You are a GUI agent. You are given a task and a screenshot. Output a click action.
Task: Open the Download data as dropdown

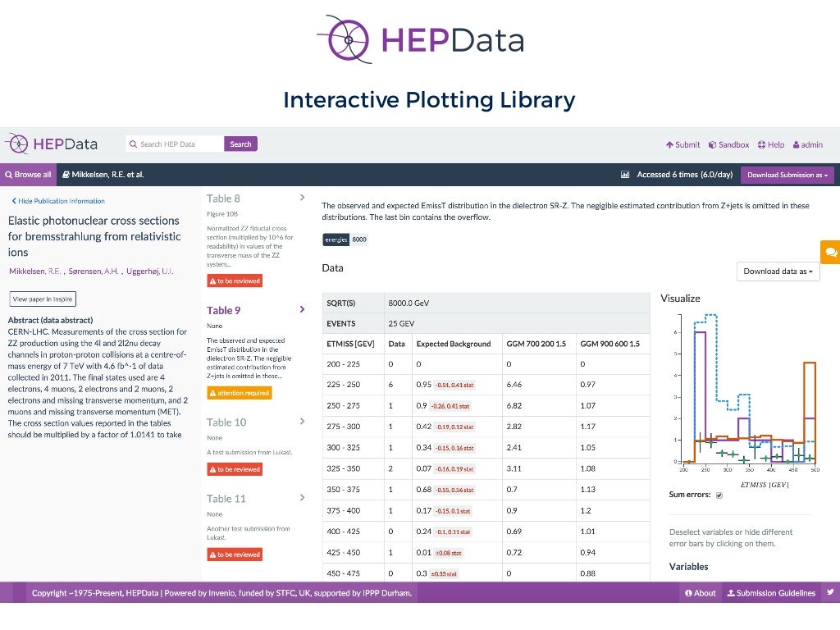tap(778, 271)
